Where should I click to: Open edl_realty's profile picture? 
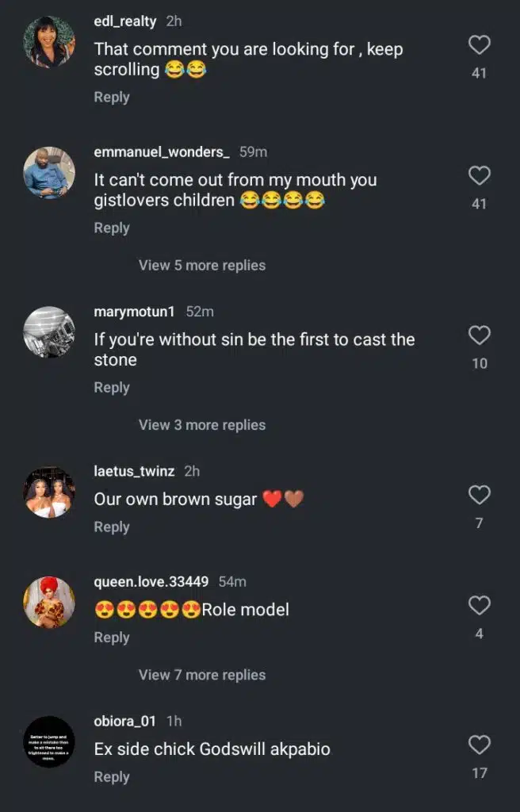coord(49,42)
